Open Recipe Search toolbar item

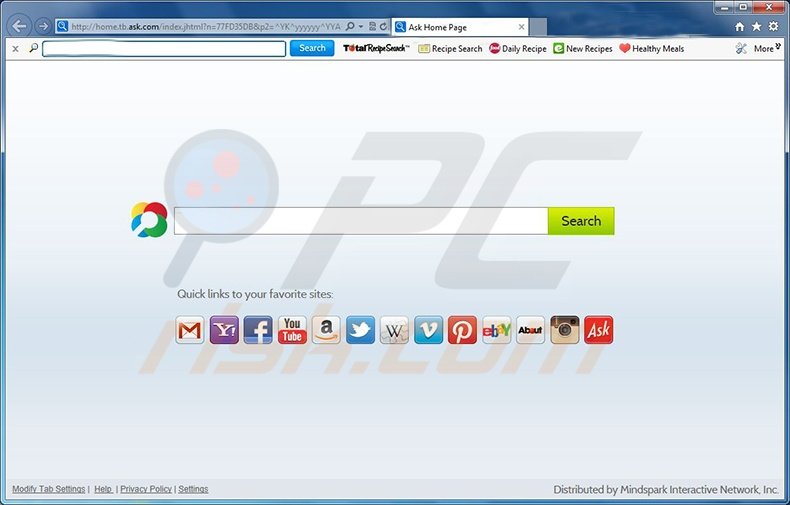coord(450,48)
